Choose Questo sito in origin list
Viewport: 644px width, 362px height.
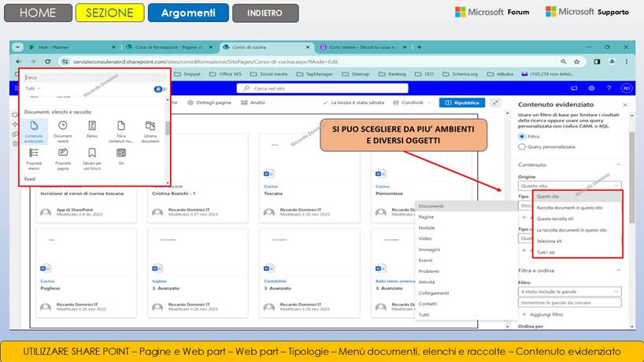(578, 197)
